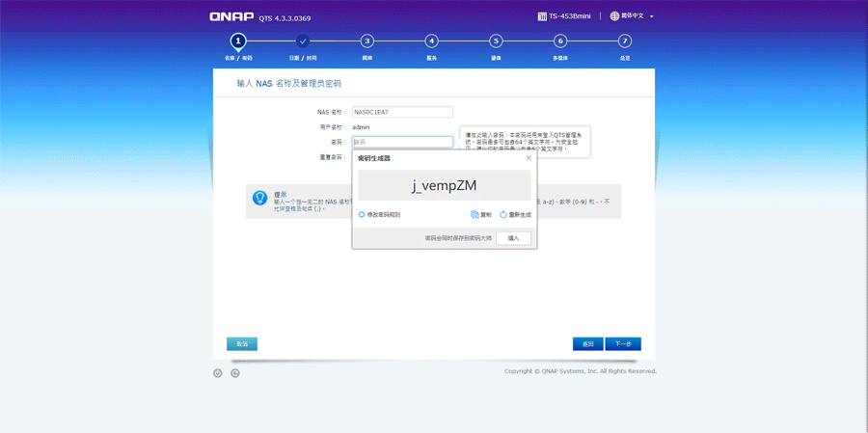
Task: Click the power icon at bottom left
Action: coord(218,373)
